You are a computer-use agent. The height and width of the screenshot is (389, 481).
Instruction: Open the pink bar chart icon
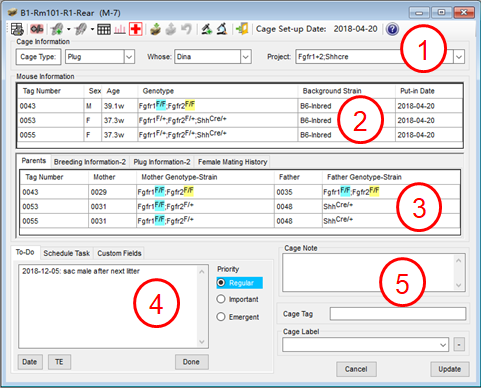pos(120,29)
